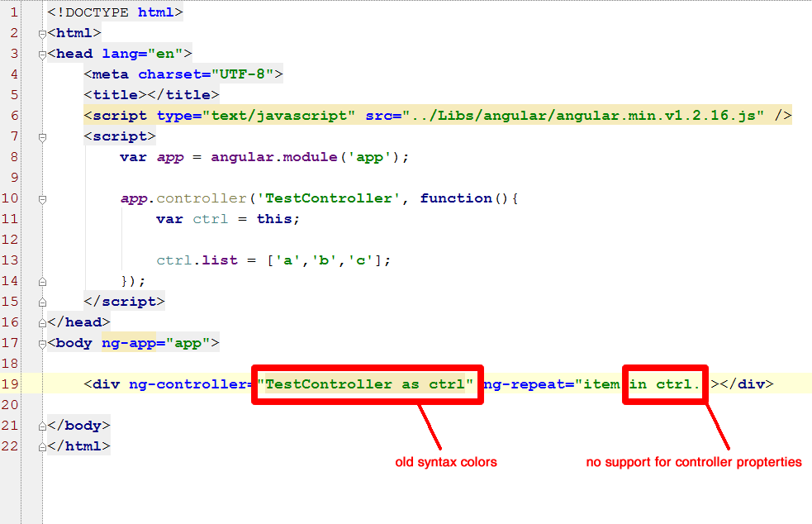Click 'var ctrl = this;' statement
812x524 pixels.
pyautogui.click(x=228, y=219)
